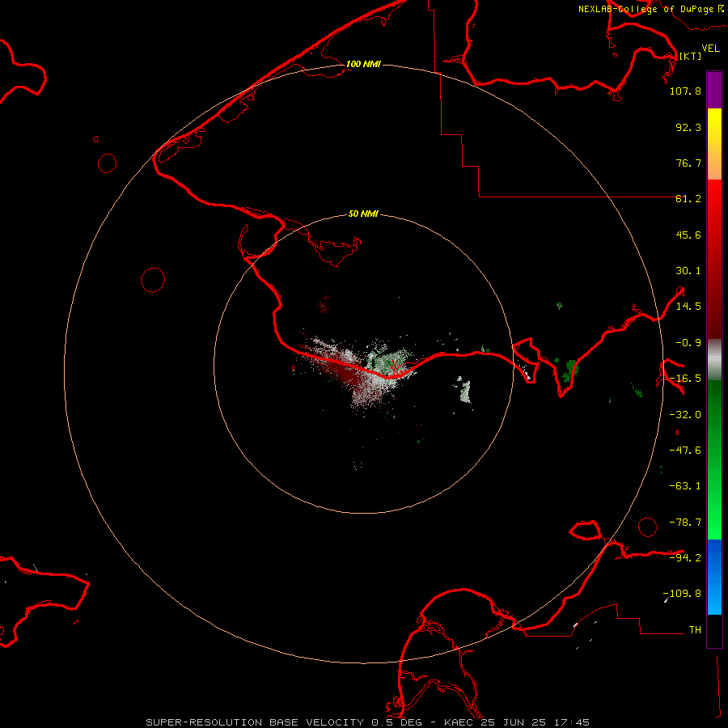The image size is (728, 728).
Task: Click the Super-Resolution Base Velocity caption text
Action: 368,722
